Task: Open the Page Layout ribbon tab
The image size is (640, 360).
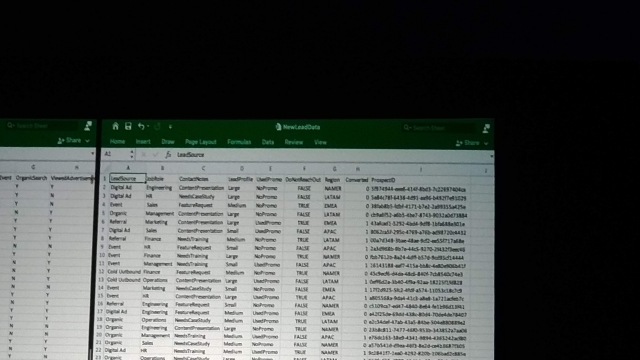Action: pyautogui.click(x=200, y=142)
